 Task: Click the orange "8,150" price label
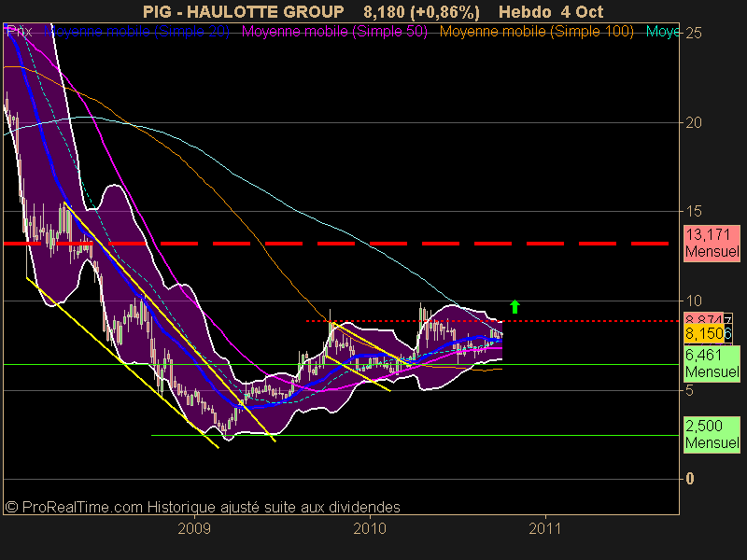coord(704,333)
